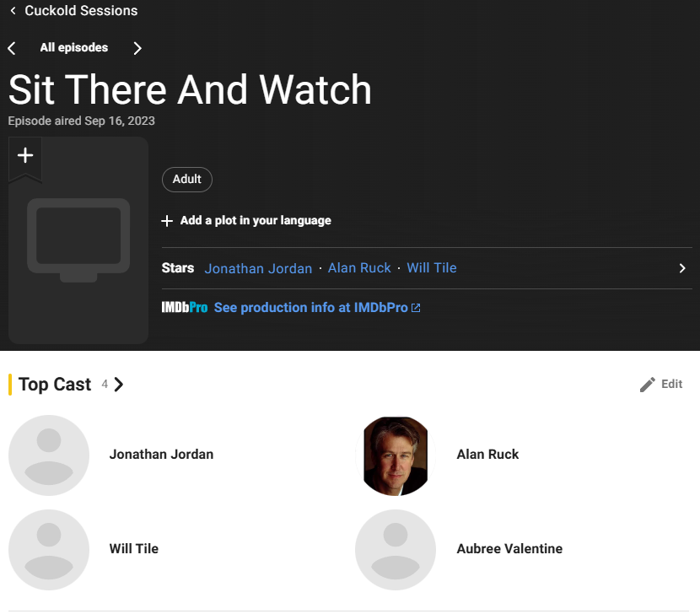Screen dimensions: 700x614
Task: Open Alan Ruck link in Stars row
Action: [x=359, y=268]
